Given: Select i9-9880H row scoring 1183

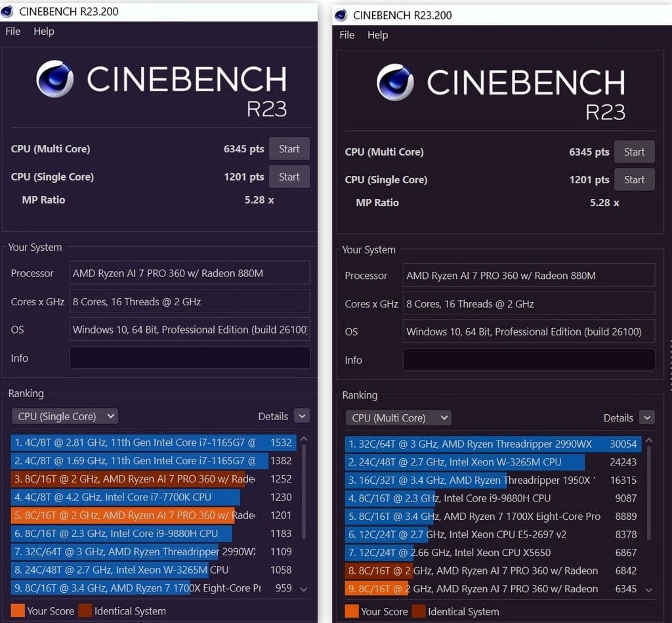Looking at the screenshot, I should (154, 534).
